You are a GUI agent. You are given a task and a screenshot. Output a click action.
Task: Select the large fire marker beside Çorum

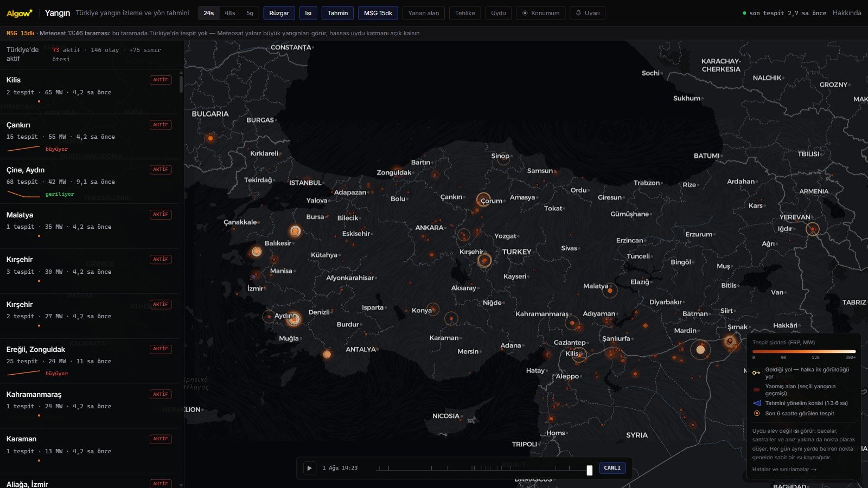coord(483,200)
